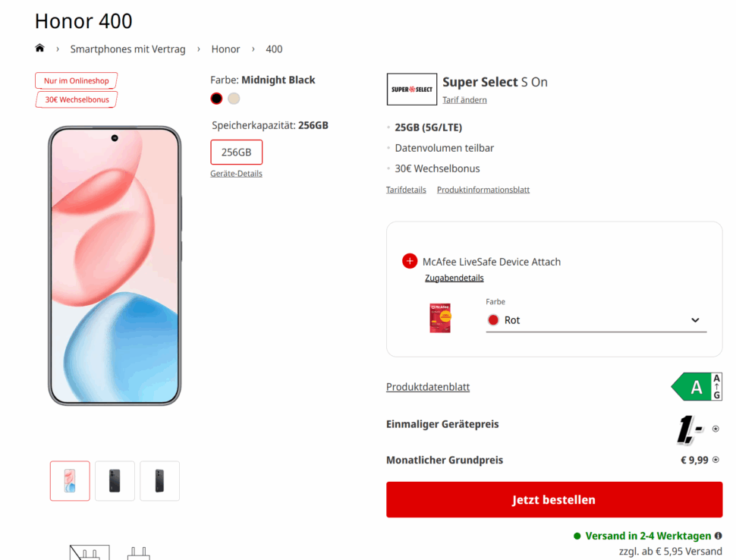Click the home icon in the breadcrumb
Viewport: 736px width, 560px height.
click(x=39, y=49)
